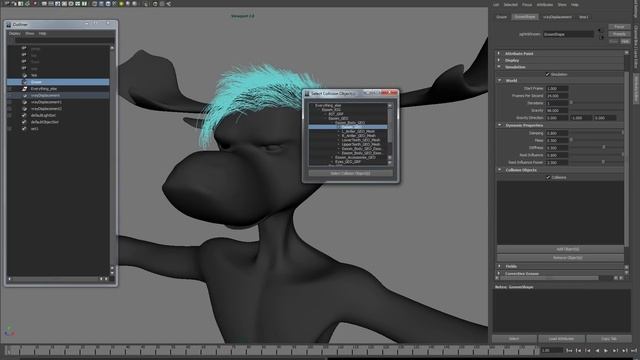640x360 pixels.
Task: Click the Focus button beside node name
Action: tap(619, 27)
